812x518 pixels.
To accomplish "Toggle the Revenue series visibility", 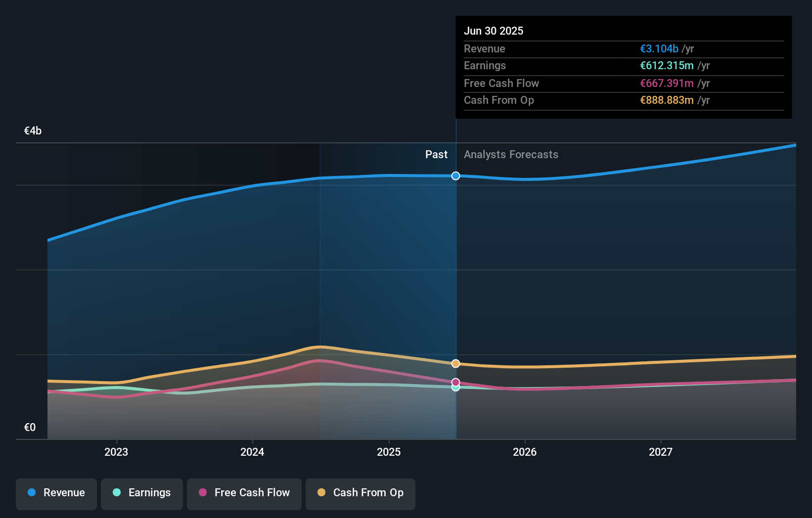I will tap(56, 493).
